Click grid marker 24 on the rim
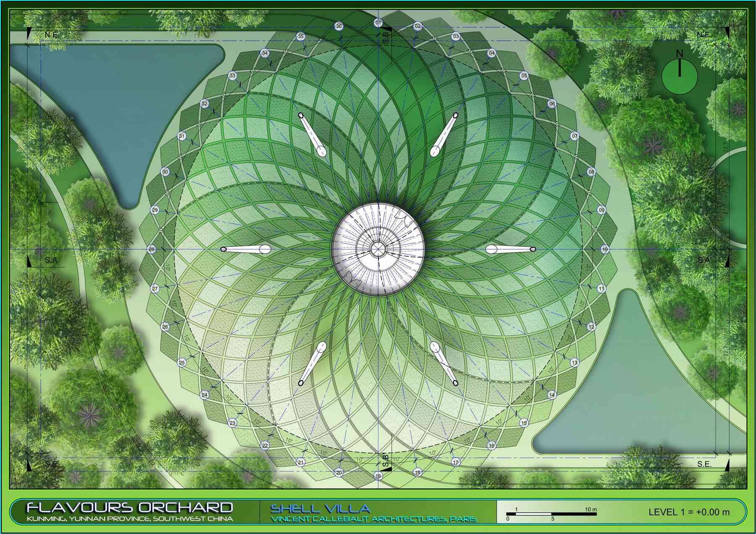The height and width of the screenshot is (534, 756). click(205, 395)
